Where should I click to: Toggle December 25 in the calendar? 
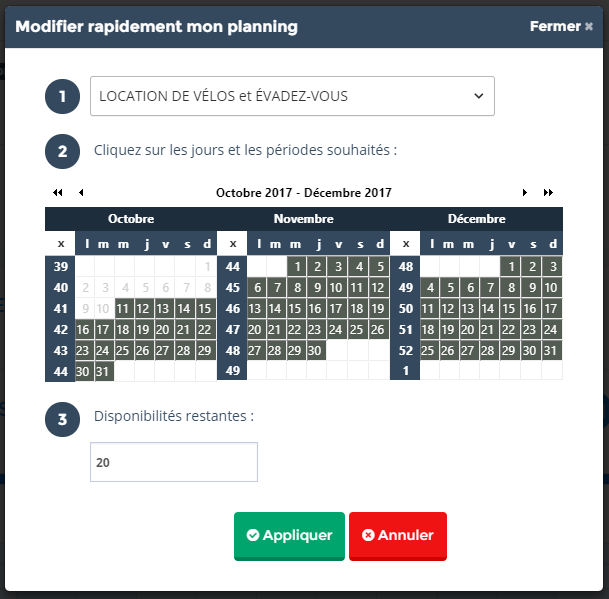(x=428, y=350)
